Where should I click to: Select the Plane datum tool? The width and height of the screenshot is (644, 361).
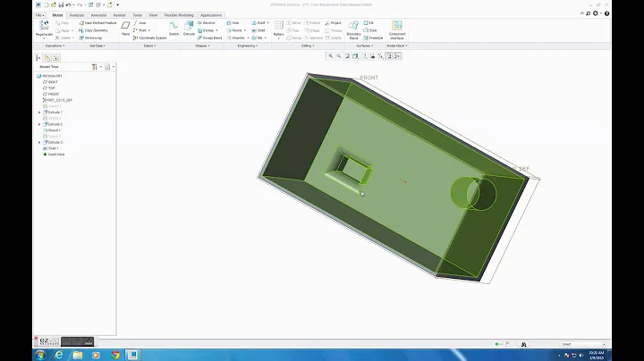[126, 29]
